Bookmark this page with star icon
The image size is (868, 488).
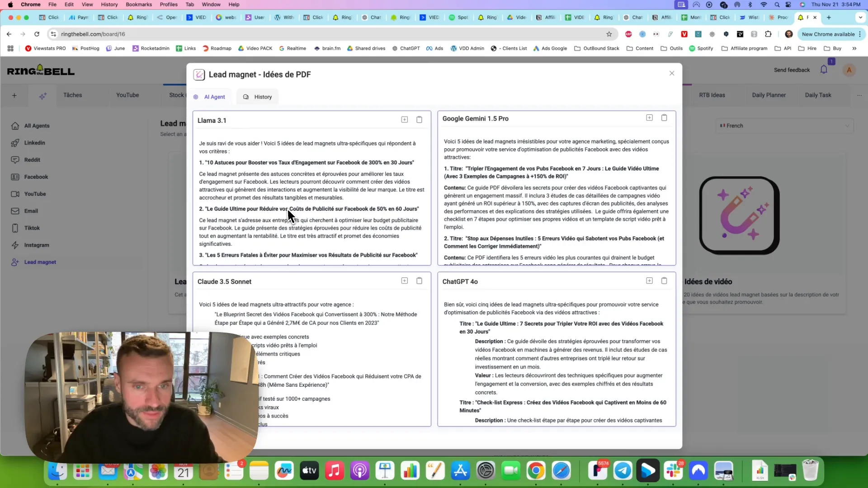click(x=609, y=34)
